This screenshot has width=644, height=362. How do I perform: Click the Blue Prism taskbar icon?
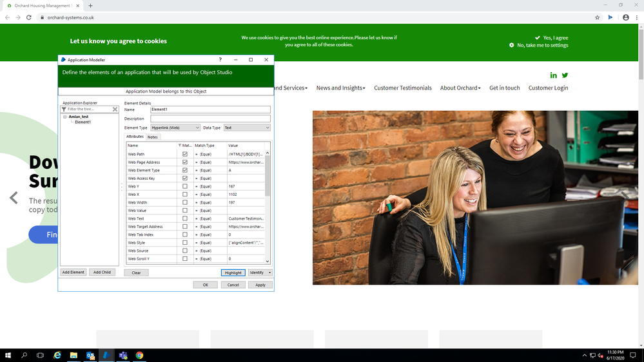coord(106,356)
